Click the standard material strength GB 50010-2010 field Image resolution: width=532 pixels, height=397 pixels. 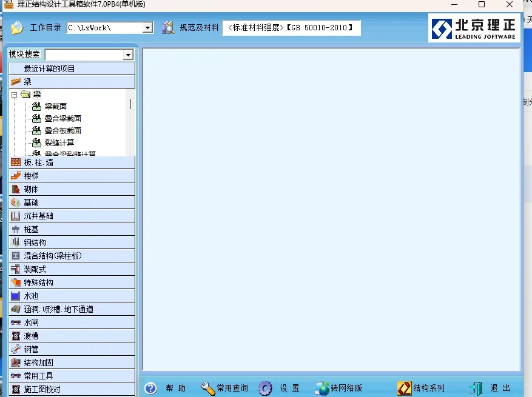[291, 28]
